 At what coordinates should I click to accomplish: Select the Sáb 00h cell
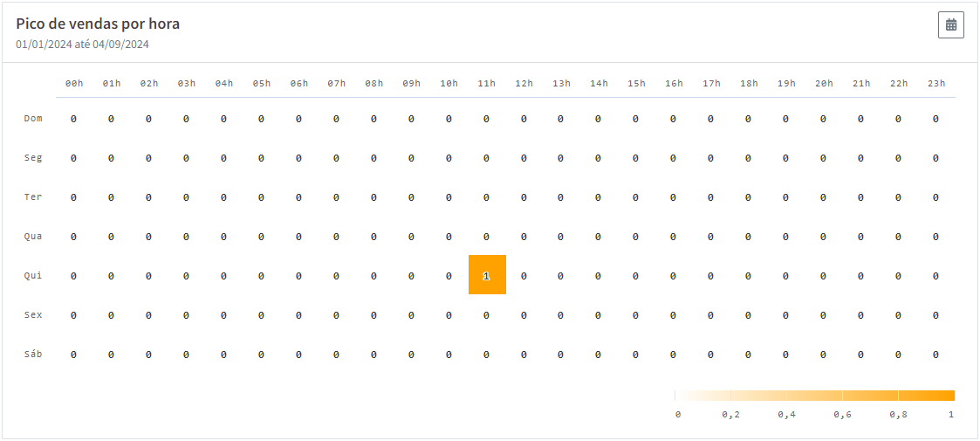click(74, 355)
